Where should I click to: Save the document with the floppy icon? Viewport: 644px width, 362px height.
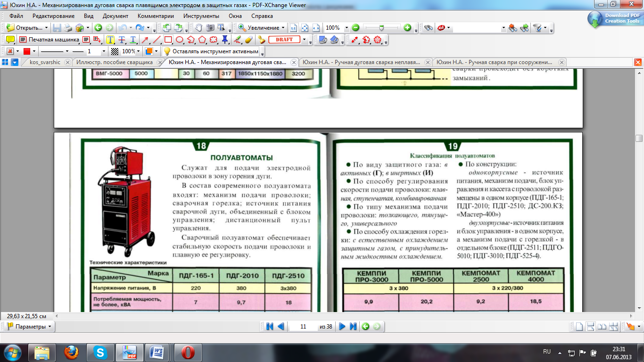point(57,28)
